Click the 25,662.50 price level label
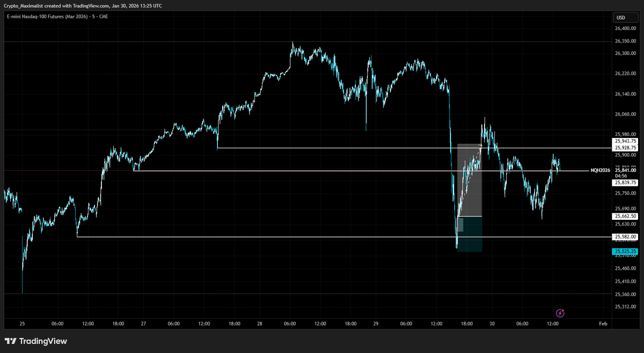This screenshot has width=644, height=353. click(624, 217)
